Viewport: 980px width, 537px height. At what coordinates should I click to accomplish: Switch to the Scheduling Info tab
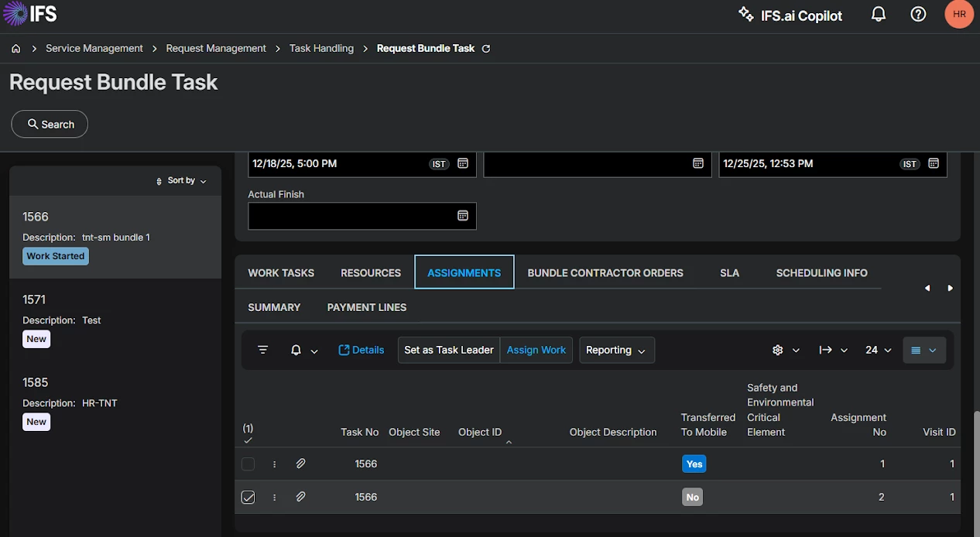(x=821, y=273)
